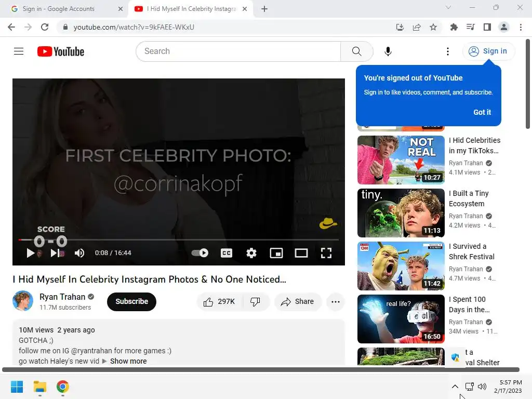Image resolution: width=532 pixels, height=399 pixels.
Task: Click the Sign in button
Action: click(488, 51)
